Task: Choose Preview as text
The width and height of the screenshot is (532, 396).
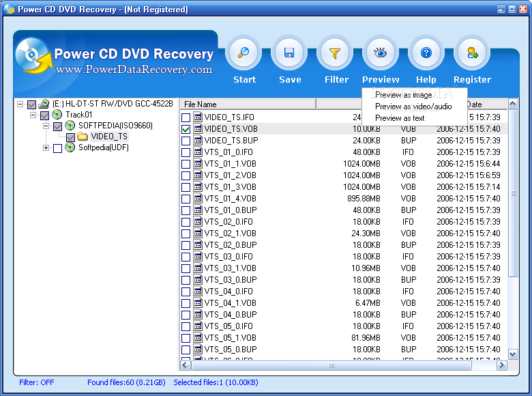Action: [400, 118]
